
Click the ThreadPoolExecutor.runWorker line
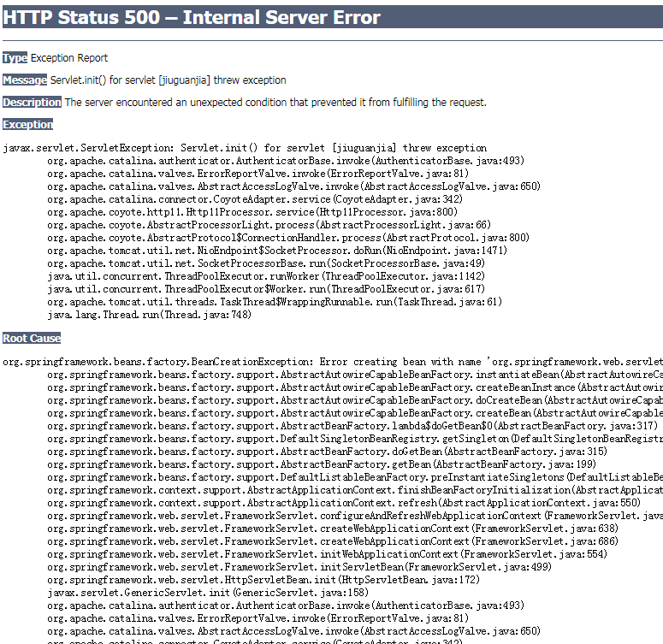pyautogui.click(x=266, y=276)
